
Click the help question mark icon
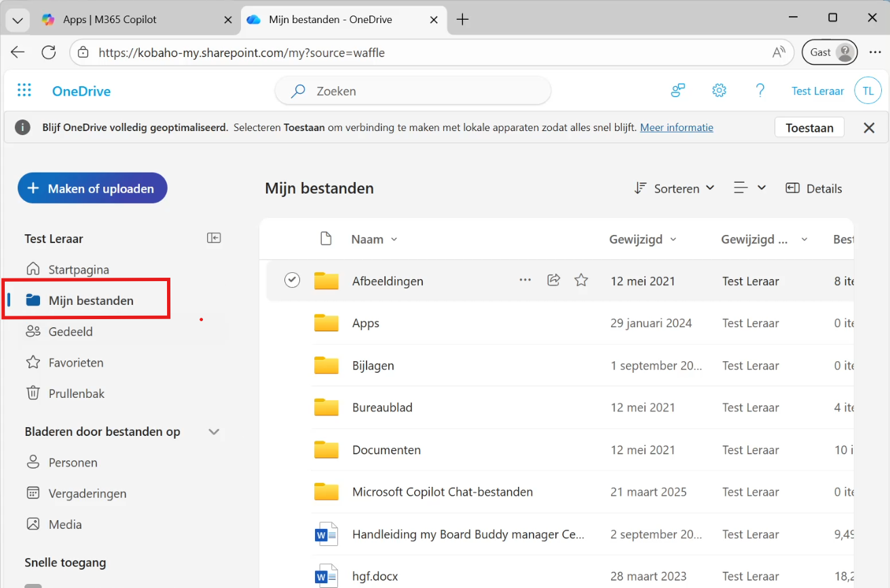tap(760, 91)
